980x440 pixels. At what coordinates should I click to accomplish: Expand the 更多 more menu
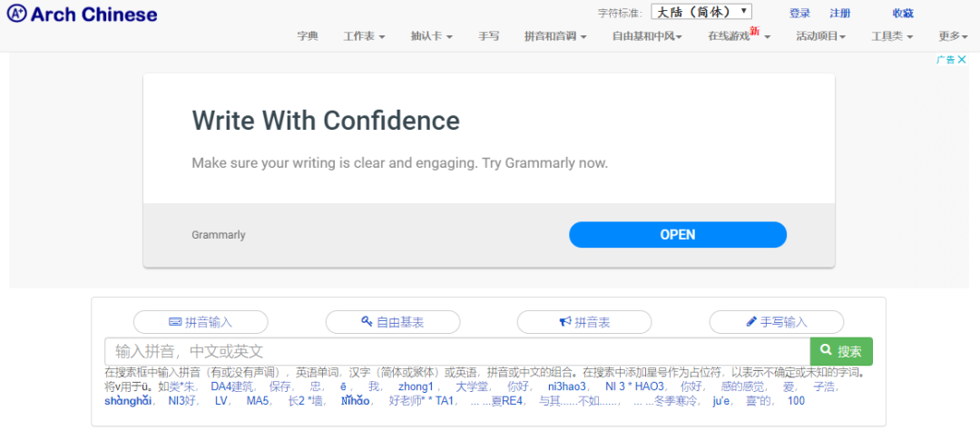click(x=953, y=36)
